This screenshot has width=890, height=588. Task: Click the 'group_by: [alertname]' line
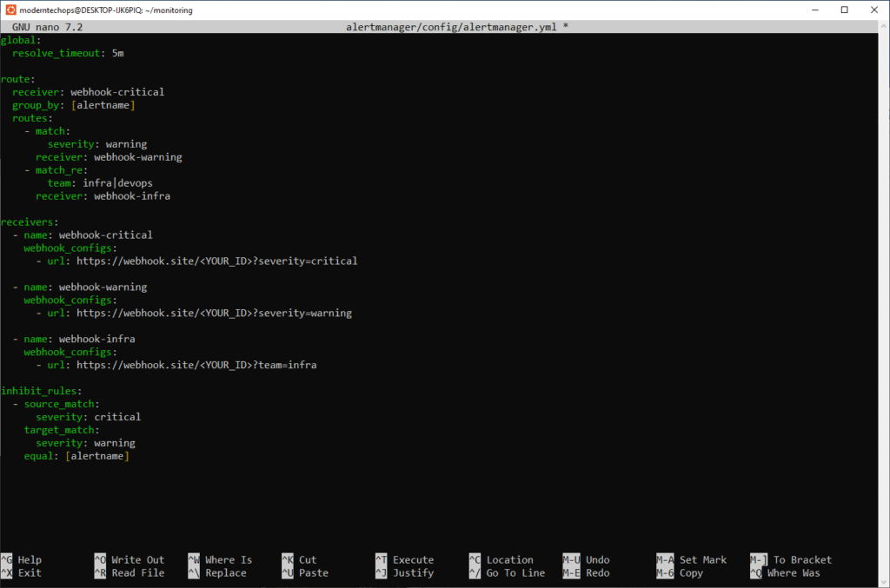74,105
